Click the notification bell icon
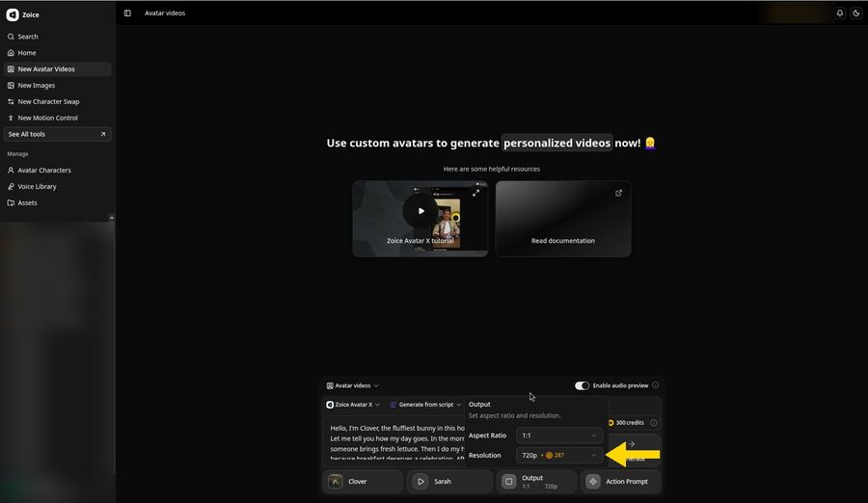The image size is (868, 503). click(x=840, y=13)
